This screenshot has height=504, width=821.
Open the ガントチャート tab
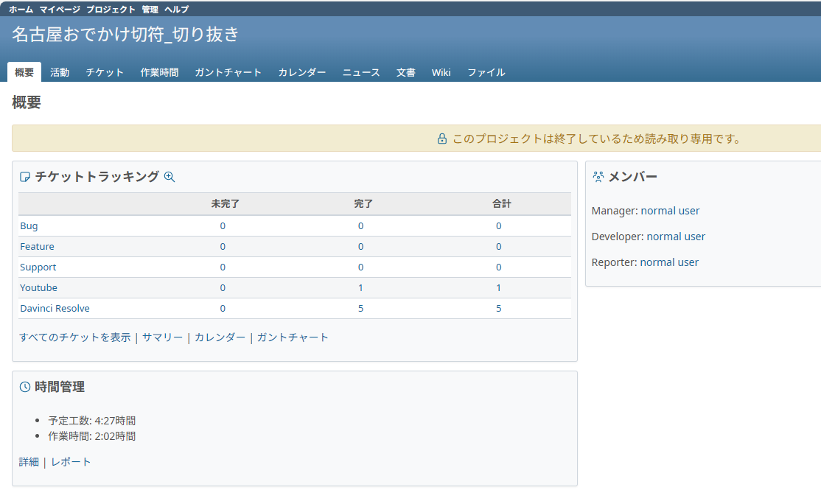[228, 72]
